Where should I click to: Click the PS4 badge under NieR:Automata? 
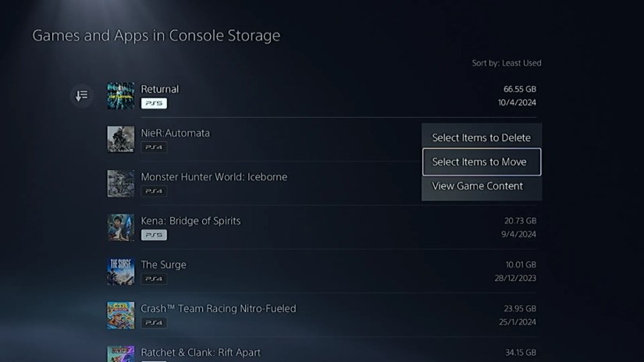[154, 147]
